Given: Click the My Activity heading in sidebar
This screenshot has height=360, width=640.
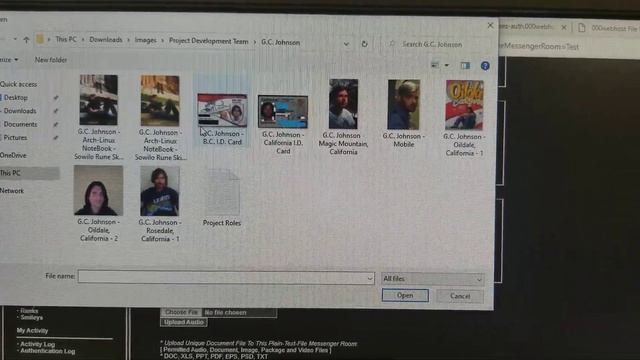Looking at the screenshot, I should tap(32, 331).
